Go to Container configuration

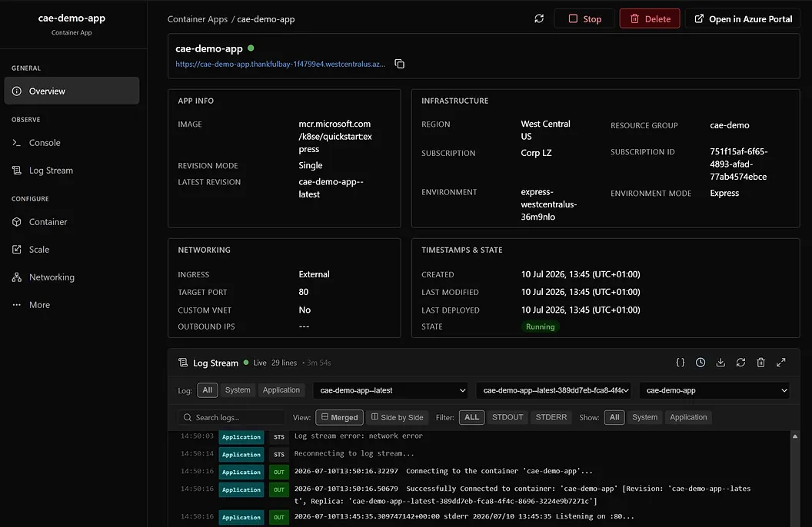click(x=72, y=222)
